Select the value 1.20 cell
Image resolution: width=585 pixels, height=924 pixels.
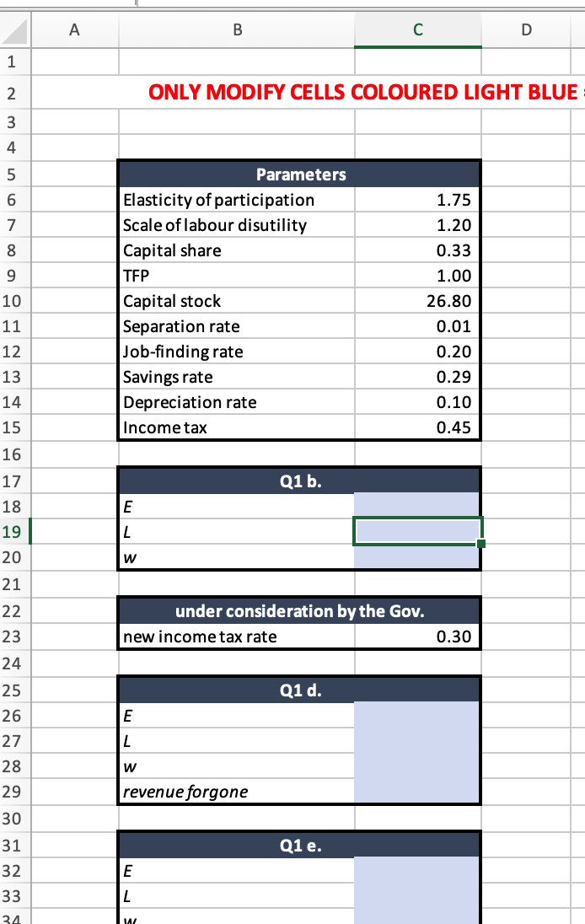tap(418, 225)
